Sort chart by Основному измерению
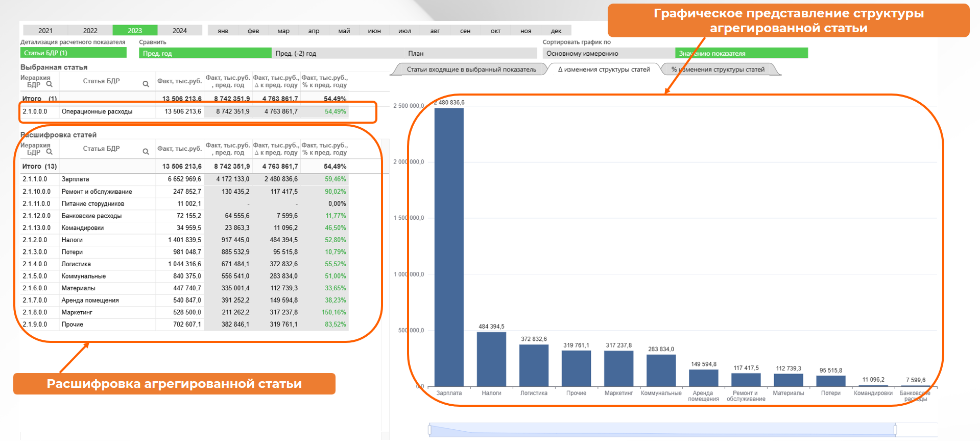Viewport: 980px width, 441px height. point(609,53)
